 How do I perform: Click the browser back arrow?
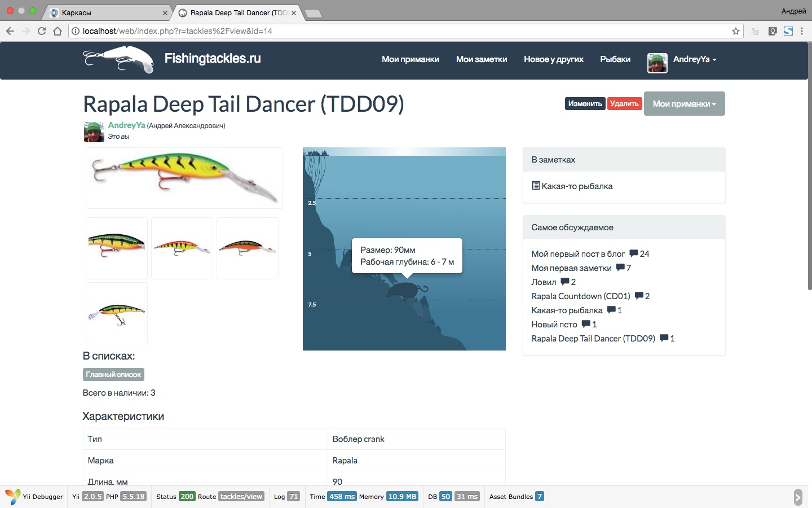(x=10, y=31)
